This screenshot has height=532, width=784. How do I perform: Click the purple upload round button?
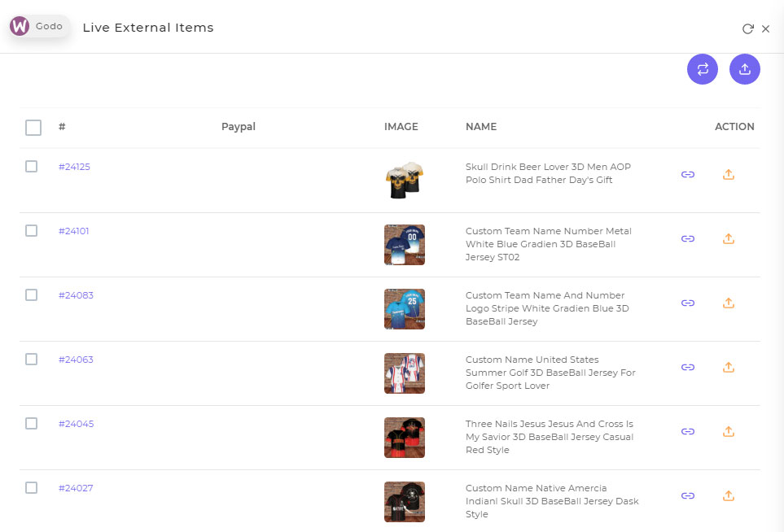[x=744, y=69]
